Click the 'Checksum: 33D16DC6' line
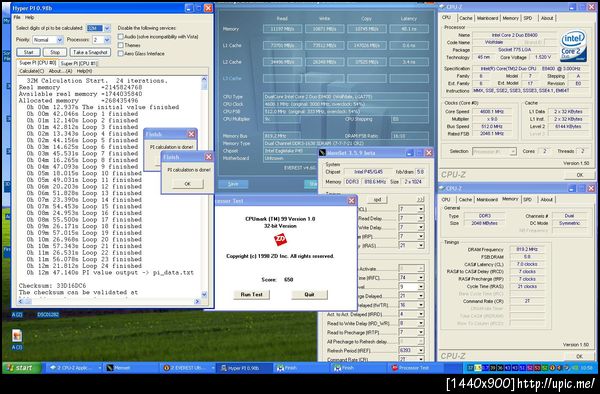The image size is (600, 394). coord(52,286)
